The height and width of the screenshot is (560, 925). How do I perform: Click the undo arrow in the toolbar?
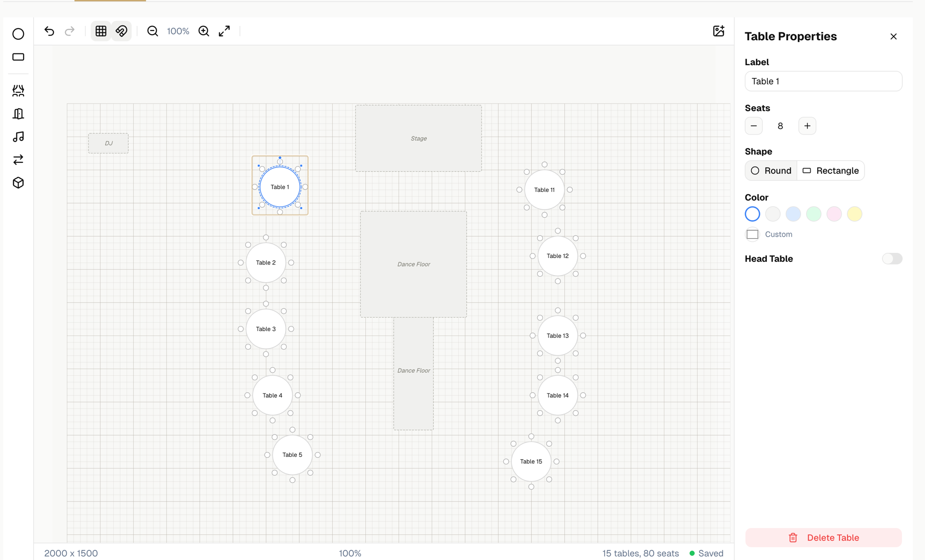pos(49,31)
